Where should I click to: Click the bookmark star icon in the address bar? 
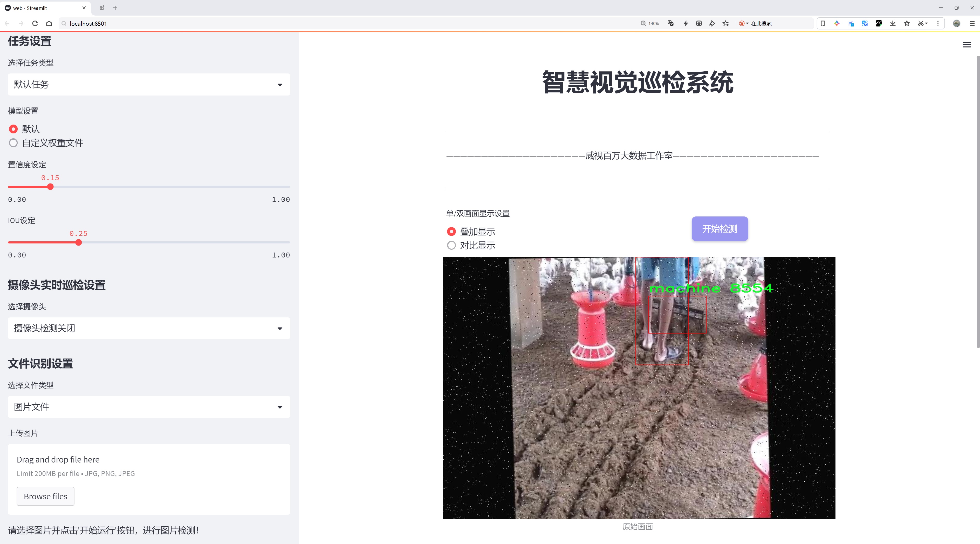coord(725,23)
